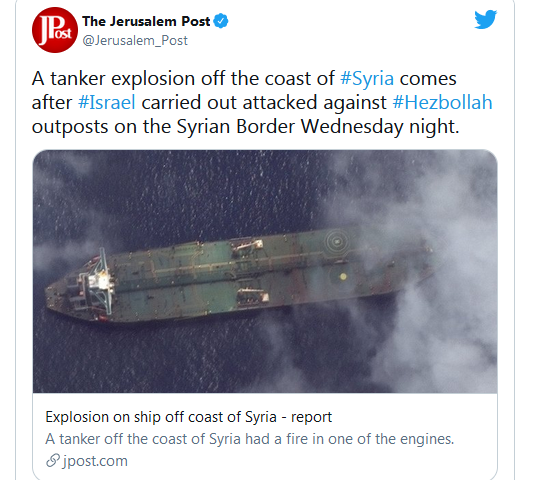This screenshot has height=480, width=537.
Task: Click the jpost.com domain link
Action: (x=95, y=461)
